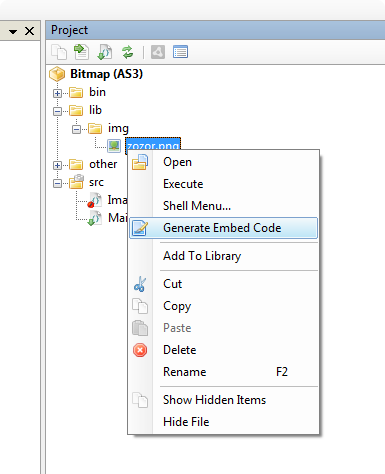Click the show hidden items toolbar icon
The width and height of the screenshot is (385, 474).
point(59,52)
